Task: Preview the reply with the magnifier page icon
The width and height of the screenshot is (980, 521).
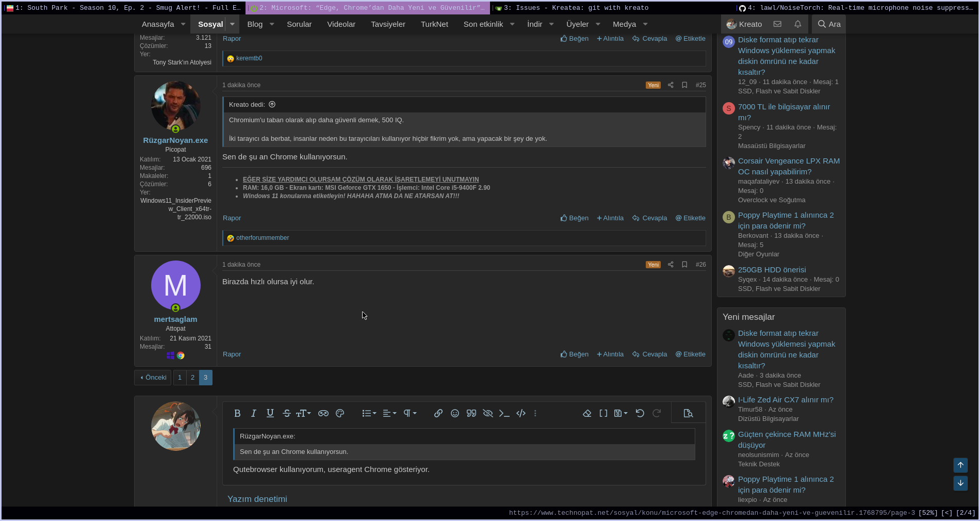Action: [688, 413]
